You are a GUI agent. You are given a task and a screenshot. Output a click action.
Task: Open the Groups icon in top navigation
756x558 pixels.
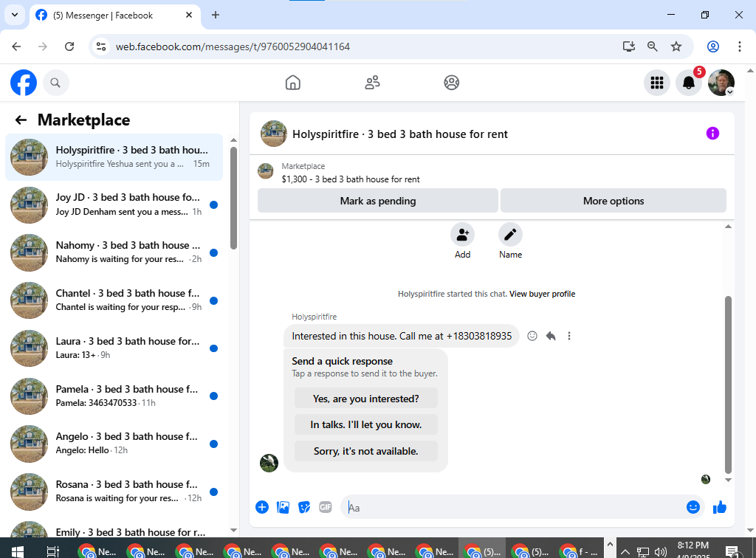pyautogui.click(x=451, y=83)
